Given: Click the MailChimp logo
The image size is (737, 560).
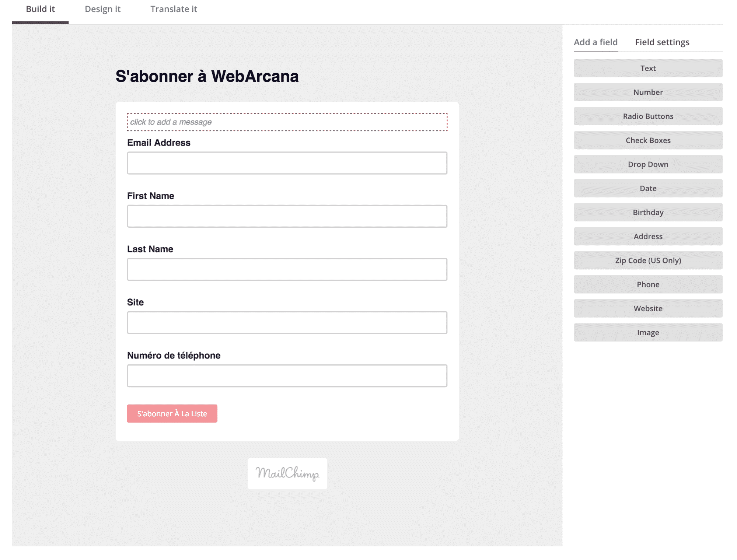Looking at the screenshot, I should [287, 474].
